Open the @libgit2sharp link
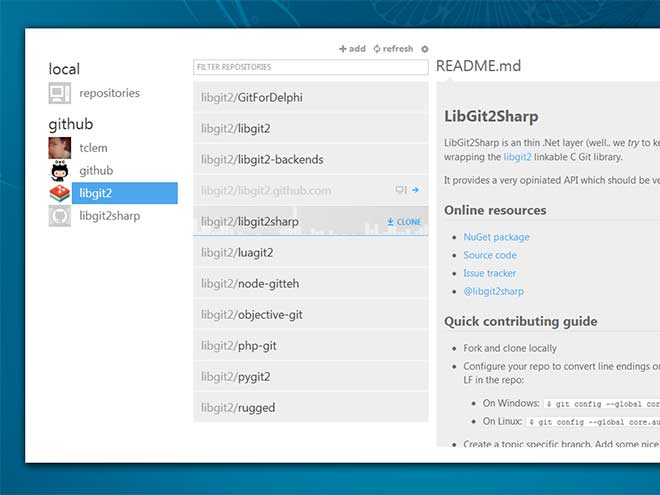The width and height of the screenshot is (660, 495). point(493,291)
